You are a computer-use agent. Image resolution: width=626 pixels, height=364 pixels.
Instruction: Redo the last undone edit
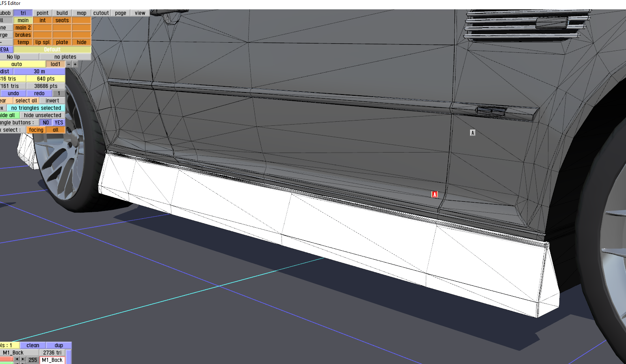pyautogui.click(x=39, y=93)
